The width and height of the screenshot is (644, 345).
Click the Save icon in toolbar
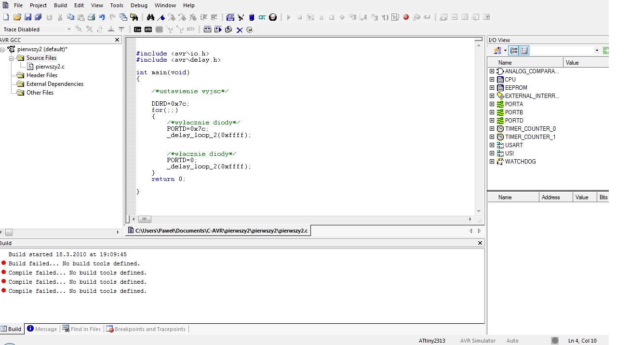coord(27,17)
